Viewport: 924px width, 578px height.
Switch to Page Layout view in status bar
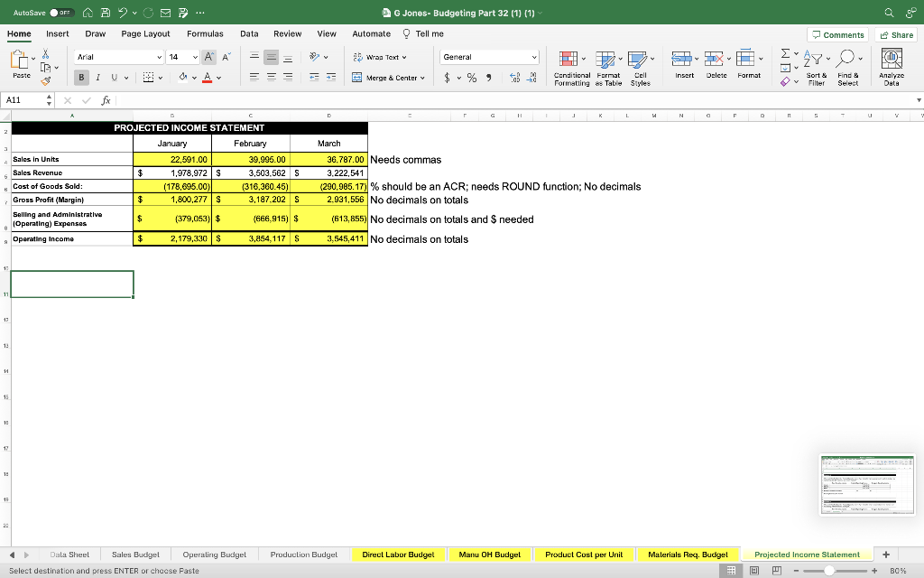coord(753,571)
